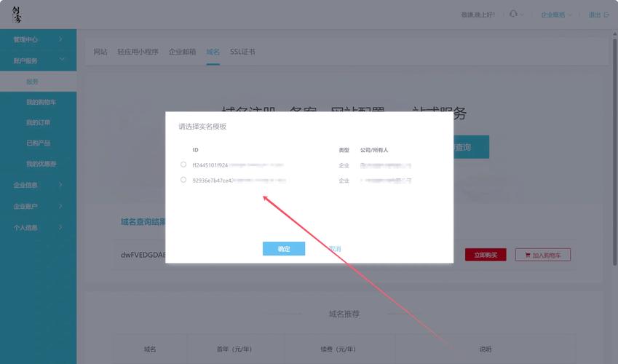Open 已购产品 in the sidebar

(x=39, y=143)
